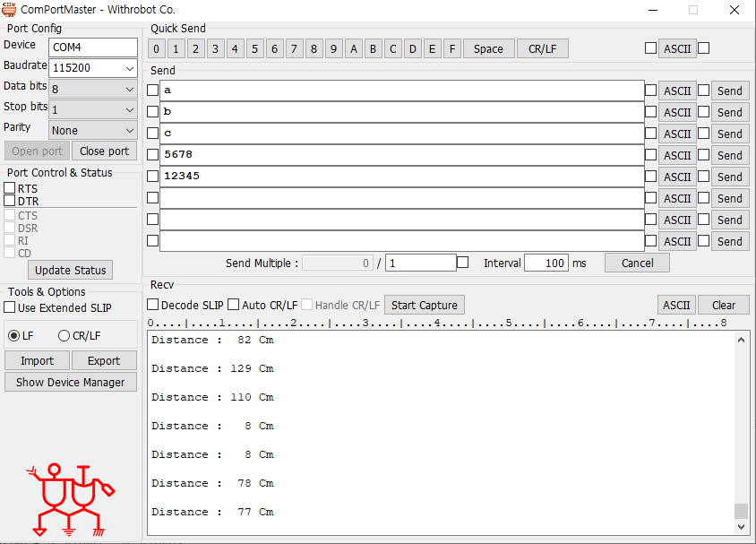Click the Update Status button
The height and width of the screenshot is (544, 756).
(x=71, y=270)
